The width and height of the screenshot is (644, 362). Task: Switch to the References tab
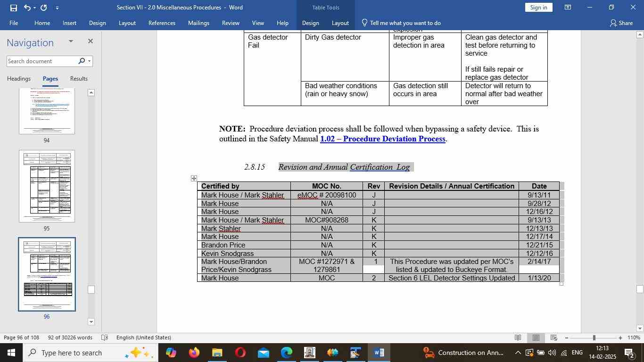(x=162, y=23)
